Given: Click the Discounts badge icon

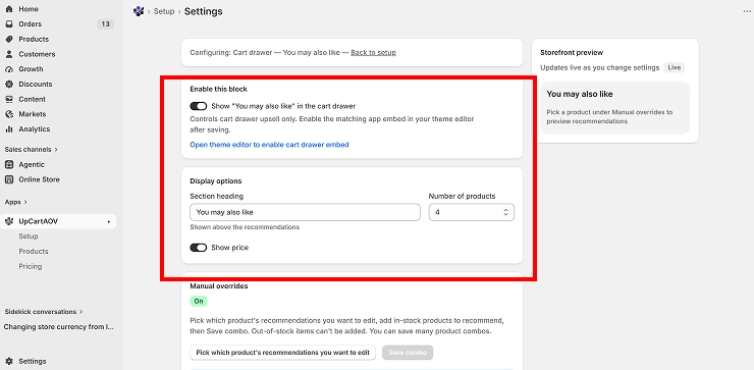Looking at the screenshot, I should pyautogui.click(x=9, y=84).
